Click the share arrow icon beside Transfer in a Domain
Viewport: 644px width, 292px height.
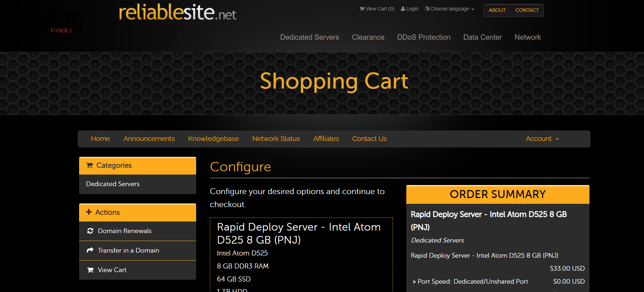(90, 250)
